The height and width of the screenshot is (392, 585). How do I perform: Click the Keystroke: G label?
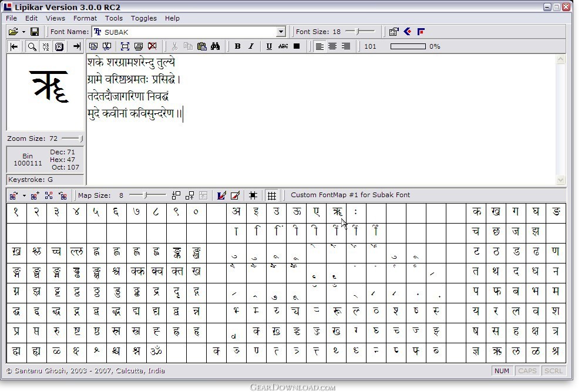[31, 180]
